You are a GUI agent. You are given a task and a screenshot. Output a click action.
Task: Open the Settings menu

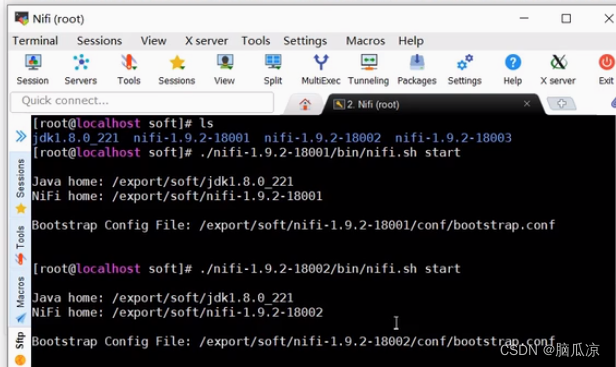click(305, 41)
